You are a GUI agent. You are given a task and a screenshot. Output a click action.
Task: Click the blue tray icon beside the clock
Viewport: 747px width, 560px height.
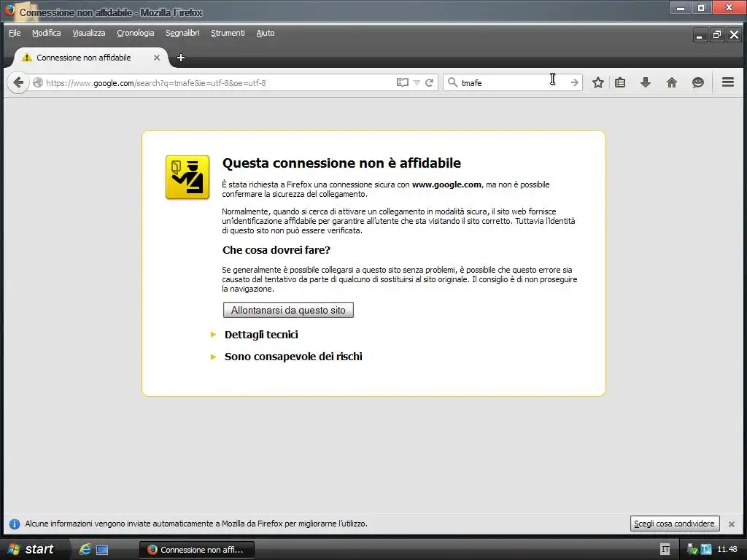pos(706,550)
